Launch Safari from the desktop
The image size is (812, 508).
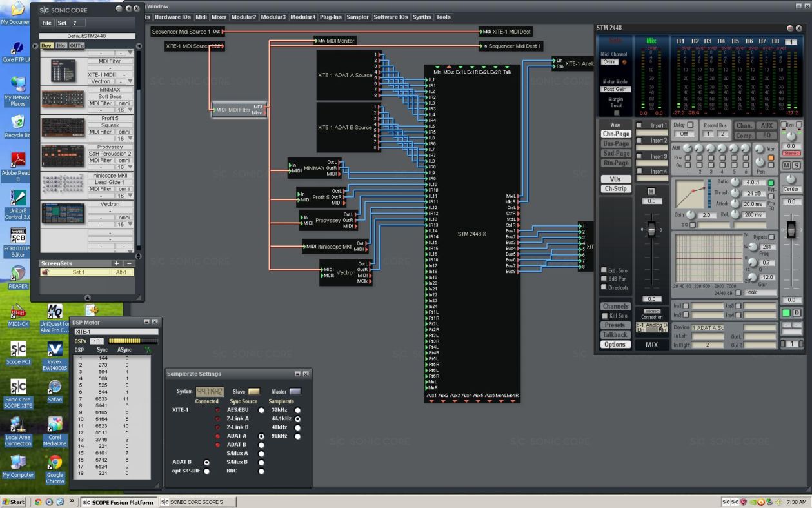(x=55, y=391)
